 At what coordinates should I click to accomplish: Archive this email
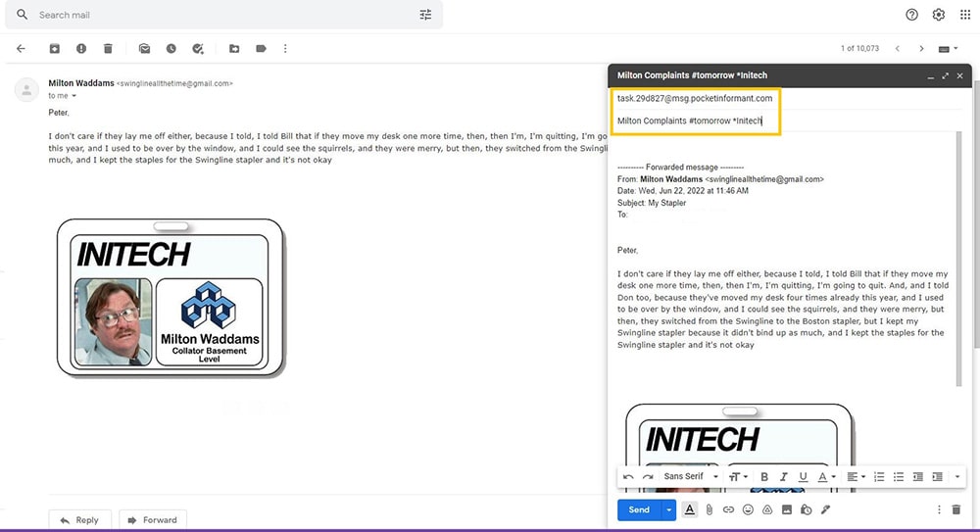[x=54, y=48]
